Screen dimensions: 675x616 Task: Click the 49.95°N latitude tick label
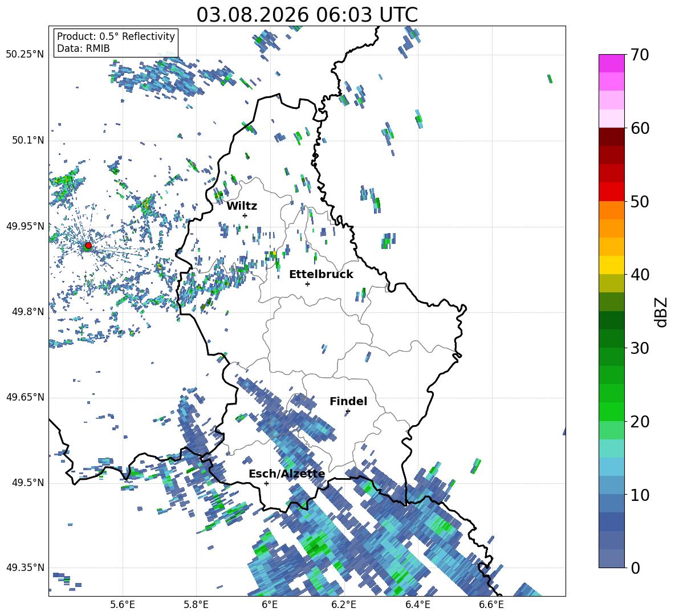click(25, 226)
